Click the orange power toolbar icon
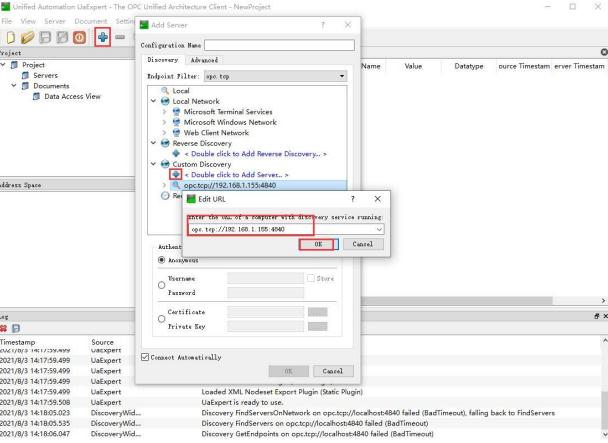Viewport: 608px width, 443px height. [x=79, y=38]
